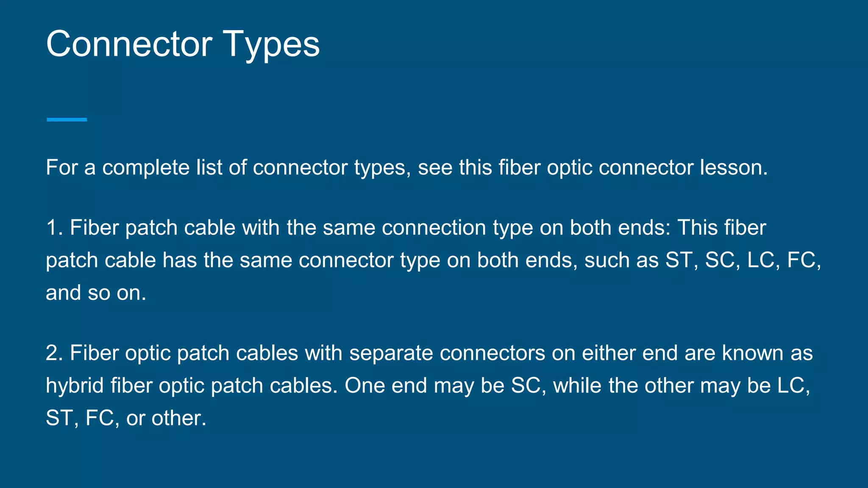Select the numeral '2.' beginning the second item
This screenshot has width=868, height=488.
tap(55, 353)
